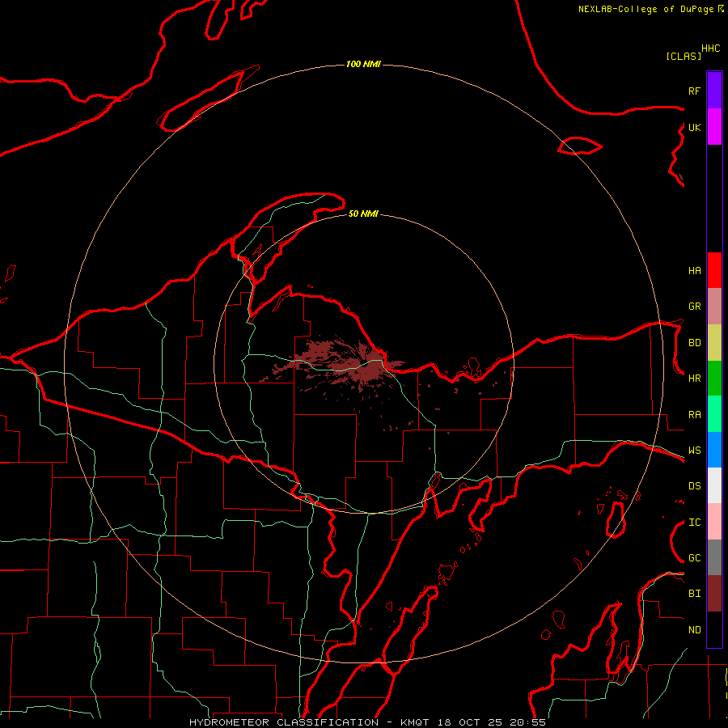This screenshot has width=728, height=728.
Task: Click the RF legend label
Action: (x=694, y=91)
